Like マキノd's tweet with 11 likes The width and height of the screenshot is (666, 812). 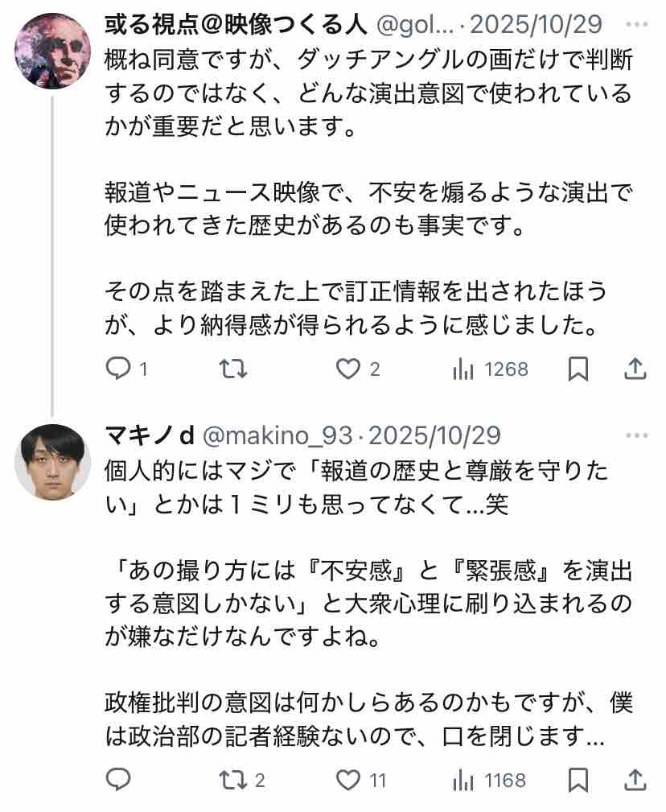(x=347, y=779)
